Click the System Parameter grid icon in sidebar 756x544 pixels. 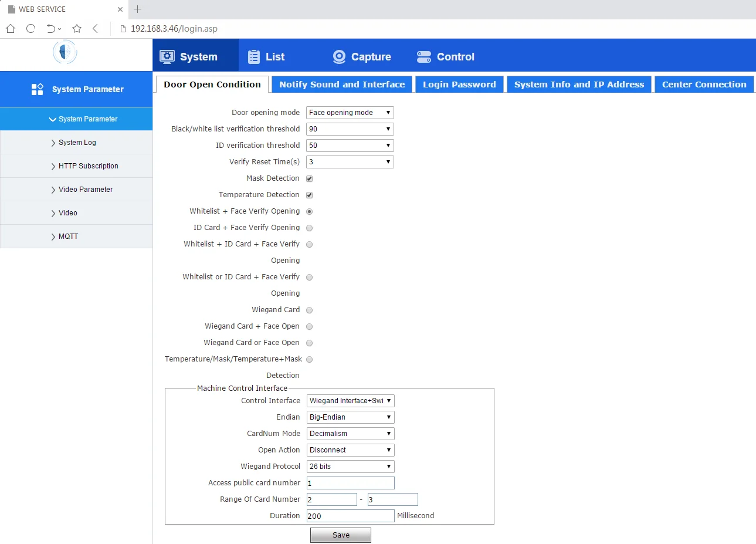[37, 89]
